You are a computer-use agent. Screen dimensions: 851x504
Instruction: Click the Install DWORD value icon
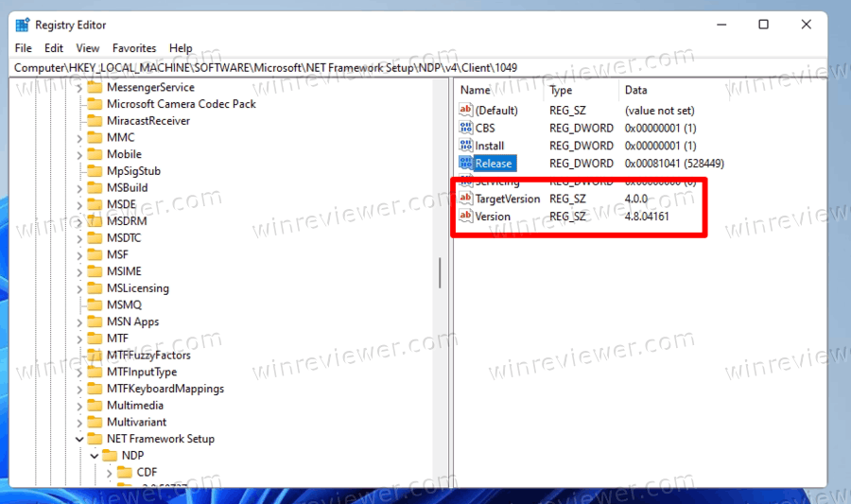[x=465, y=146]
